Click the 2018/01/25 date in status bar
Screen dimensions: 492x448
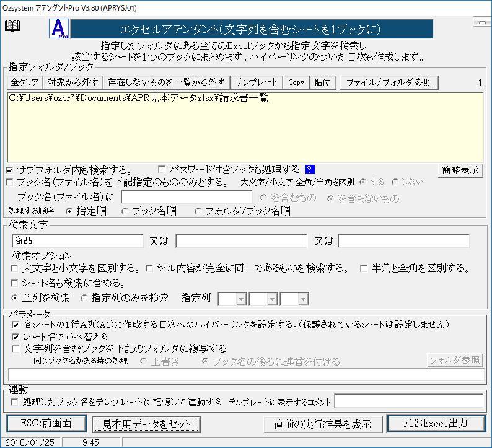click(30, 442)
